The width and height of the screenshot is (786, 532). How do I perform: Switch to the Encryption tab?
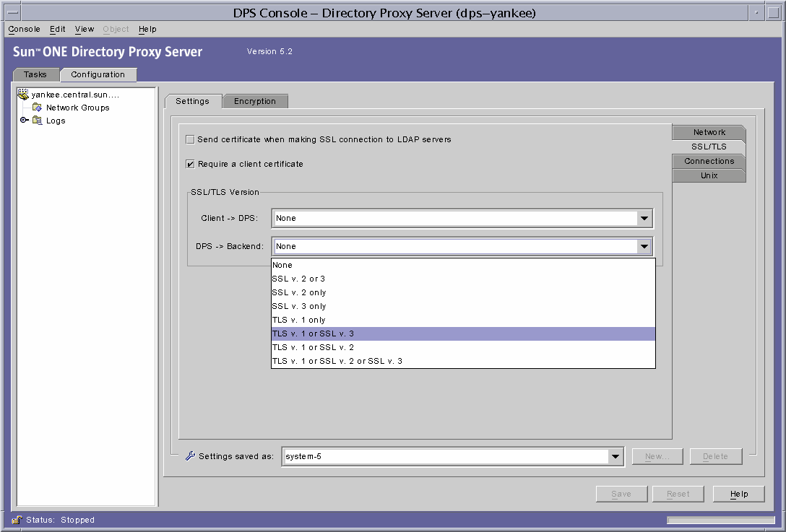tap(255, 101)
